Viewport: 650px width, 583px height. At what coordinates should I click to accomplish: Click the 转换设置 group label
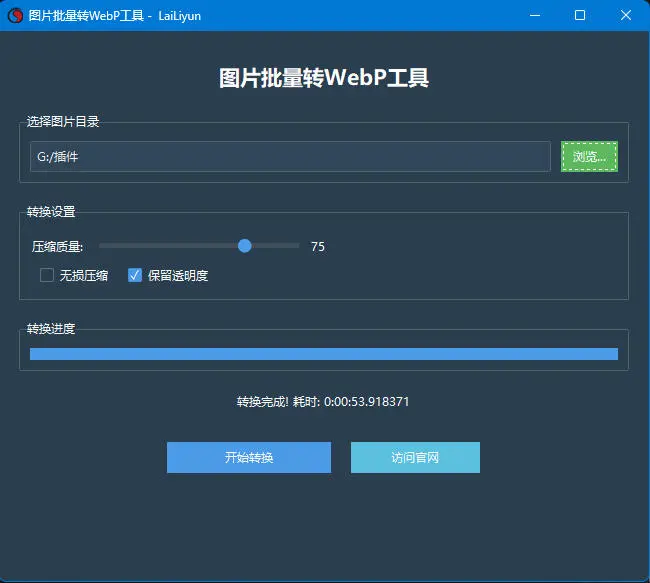51,211
